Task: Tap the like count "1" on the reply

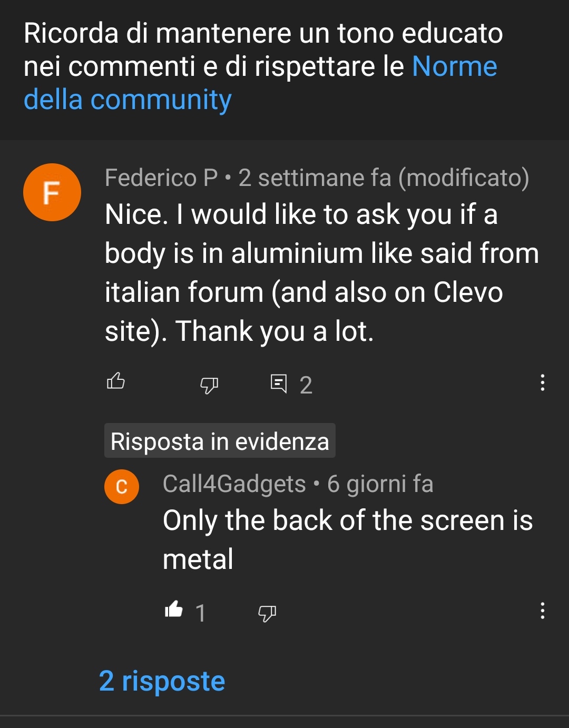Action: (200, 614)
